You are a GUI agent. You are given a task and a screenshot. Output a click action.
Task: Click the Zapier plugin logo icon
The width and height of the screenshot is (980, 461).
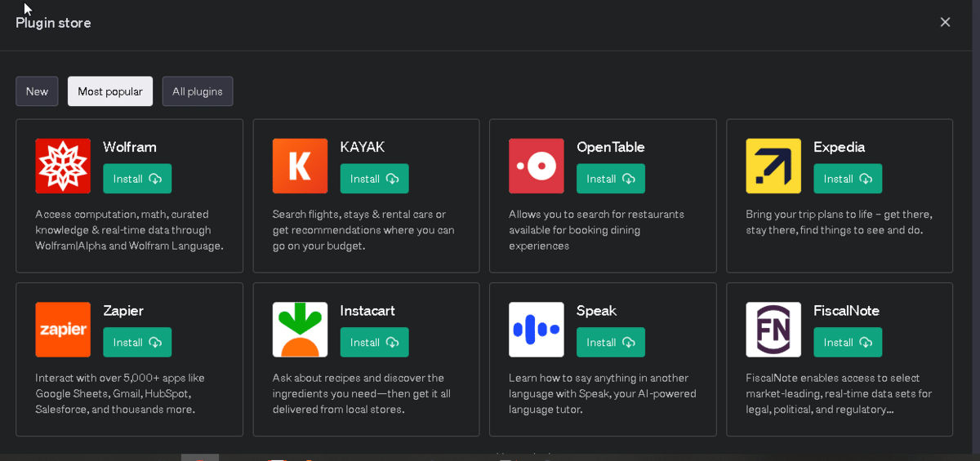click(63, 330)
